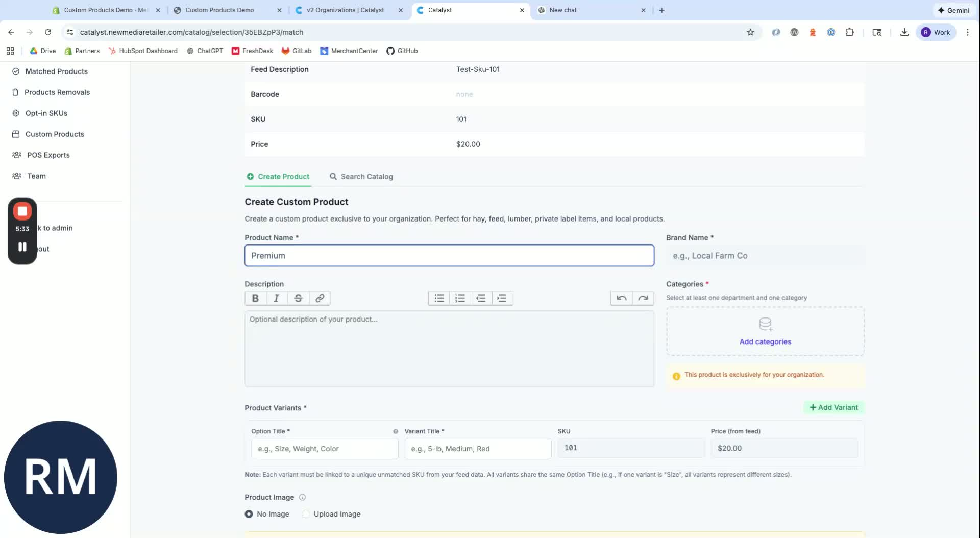Viewport: 980px width, 538px height.
Task: Open the browser downloads icon
Action: 904,32
